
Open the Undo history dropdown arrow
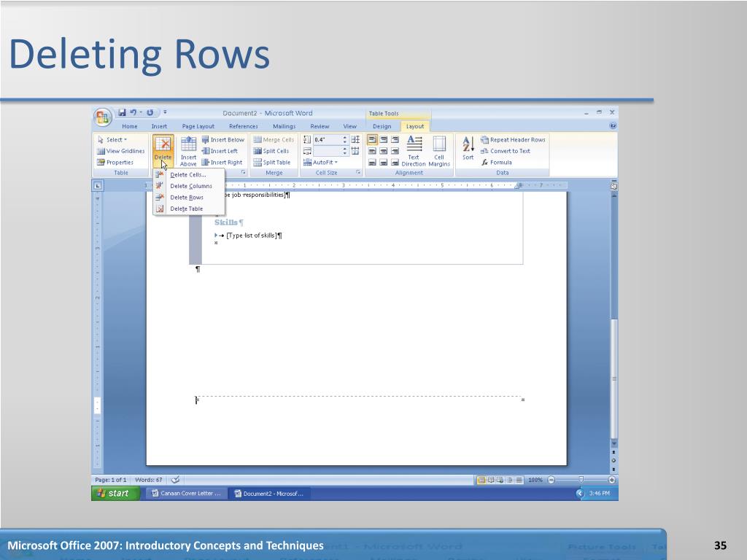(x=141, y=113)
